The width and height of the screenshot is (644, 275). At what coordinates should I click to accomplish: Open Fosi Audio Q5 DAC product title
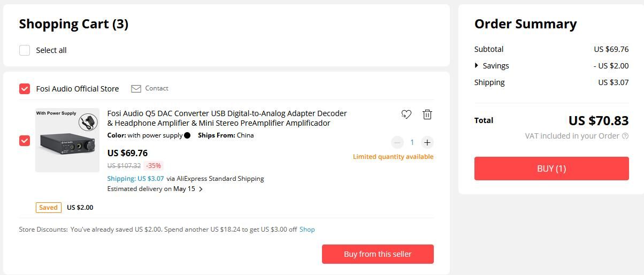(227, 118)
